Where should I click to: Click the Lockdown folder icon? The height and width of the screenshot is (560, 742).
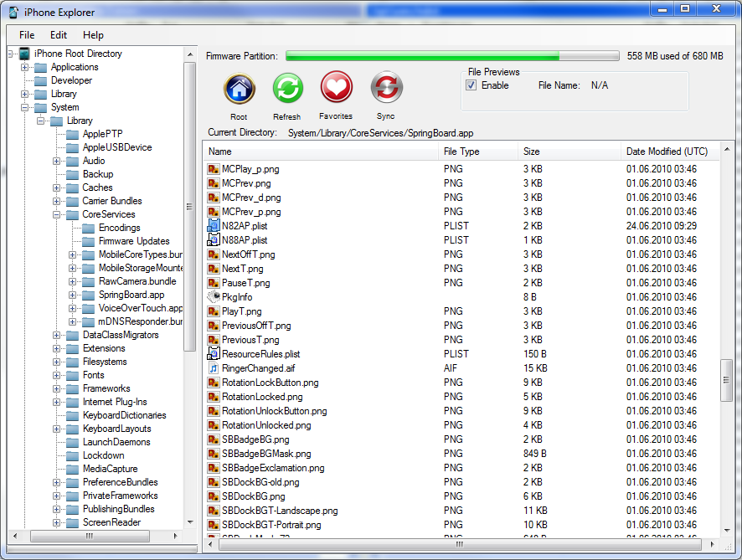click(72, 456)
